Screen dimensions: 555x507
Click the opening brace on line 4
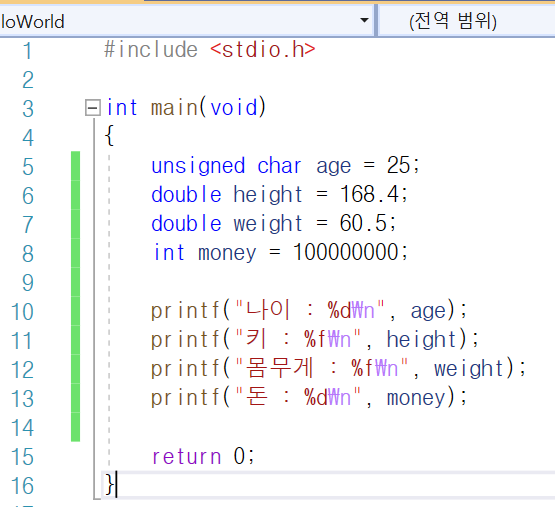109,136
